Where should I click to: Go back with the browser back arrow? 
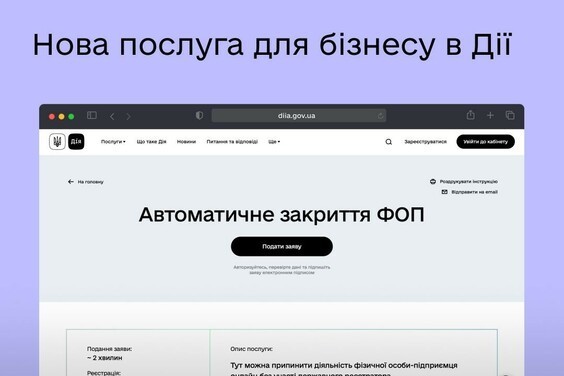pyautogui.click(x=112, y=116)
